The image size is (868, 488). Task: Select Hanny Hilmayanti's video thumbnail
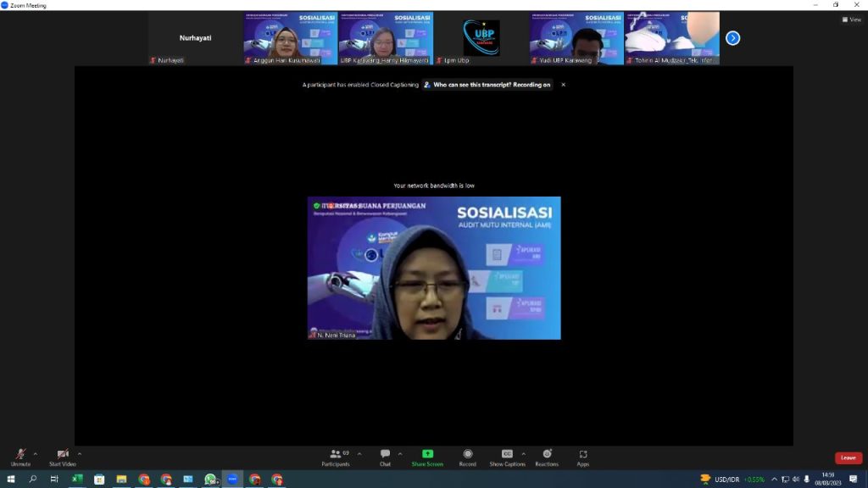[x=386, y=38]
